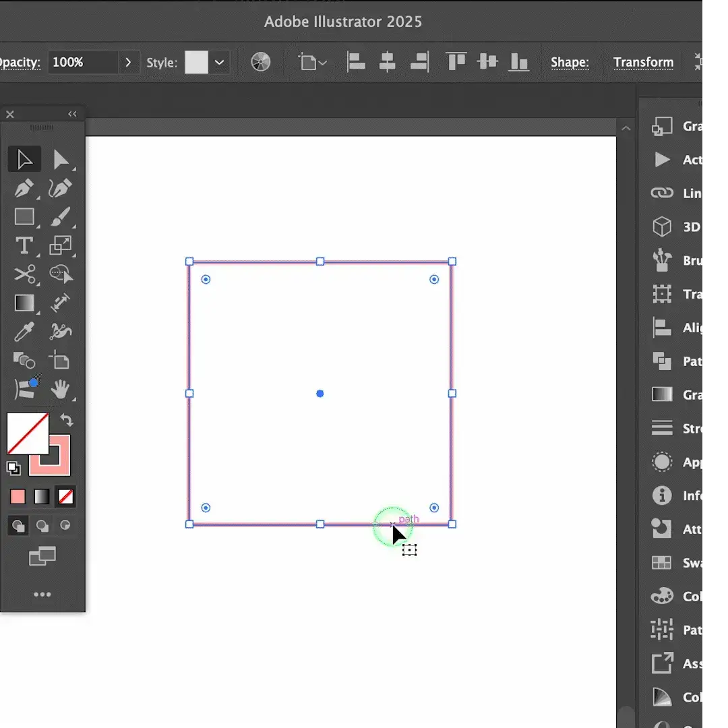Image resolution: width=728 pixels, height=728 pixels.
Task: Open the Swatches panel
Action: (x=661, y=563)
